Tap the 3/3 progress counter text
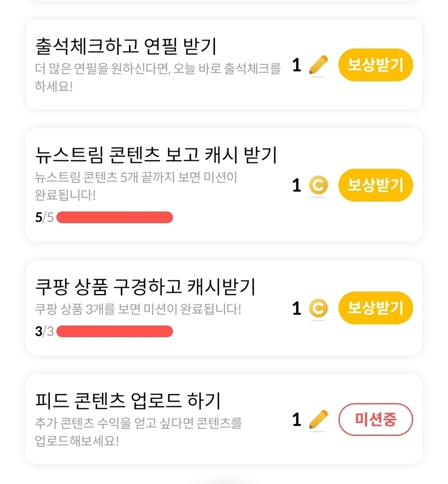Image resolution: width=448 pixels, height=484 pixels. 44,331
